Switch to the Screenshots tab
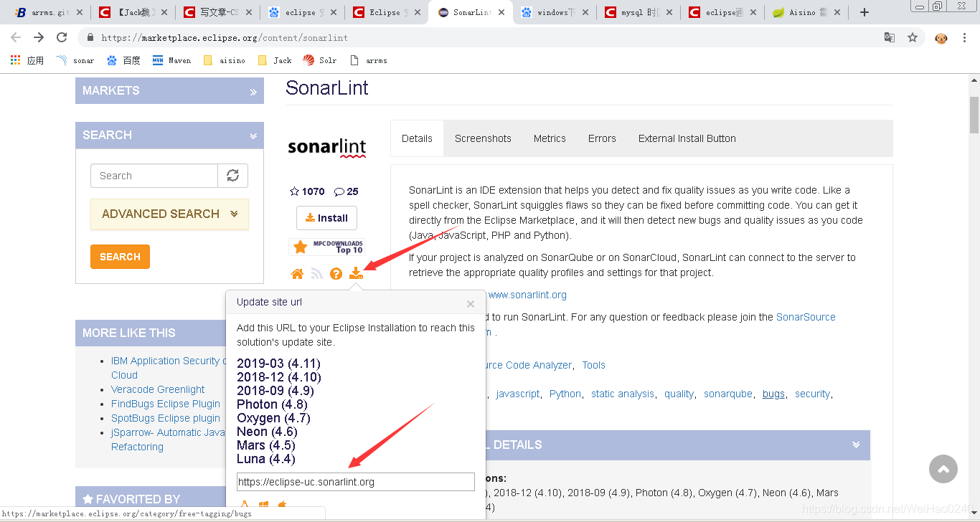Image resolution: width=980 pixels, height=522 pixels. pos(483,138)
